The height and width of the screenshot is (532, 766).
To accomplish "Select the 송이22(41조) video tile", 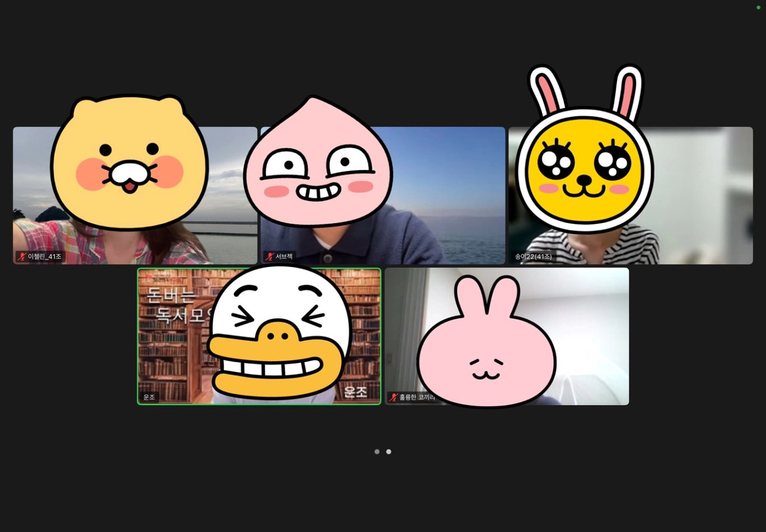I will point(630,195).
